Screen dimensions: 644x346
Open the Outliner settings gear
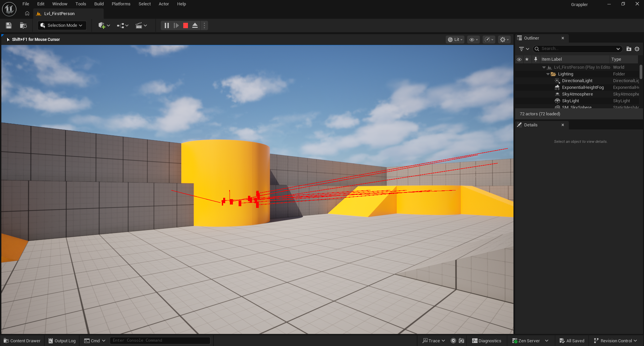pos(637,49)
